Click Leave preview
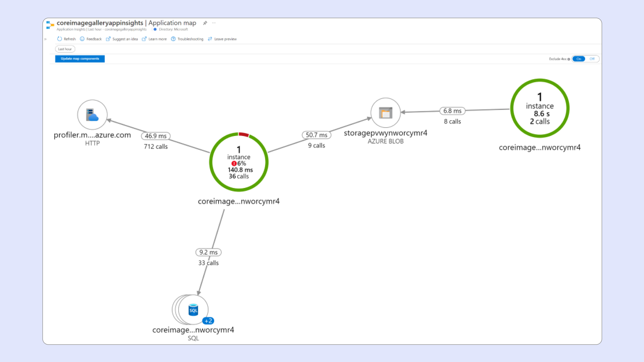This screenshot has height=362, width=644. [222, 39]
